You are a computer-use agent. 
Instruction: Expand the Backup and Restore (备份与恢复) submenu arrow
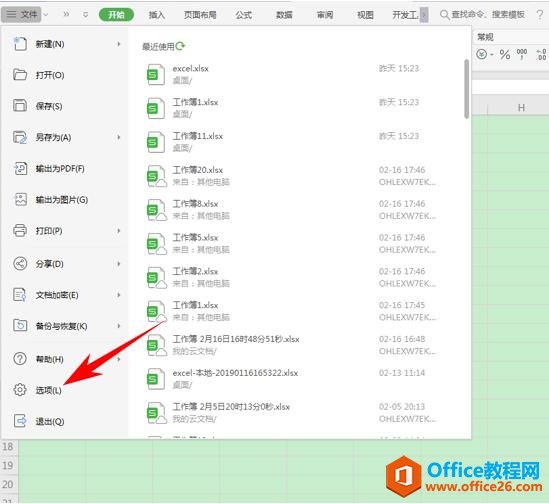tap(119, 326)
